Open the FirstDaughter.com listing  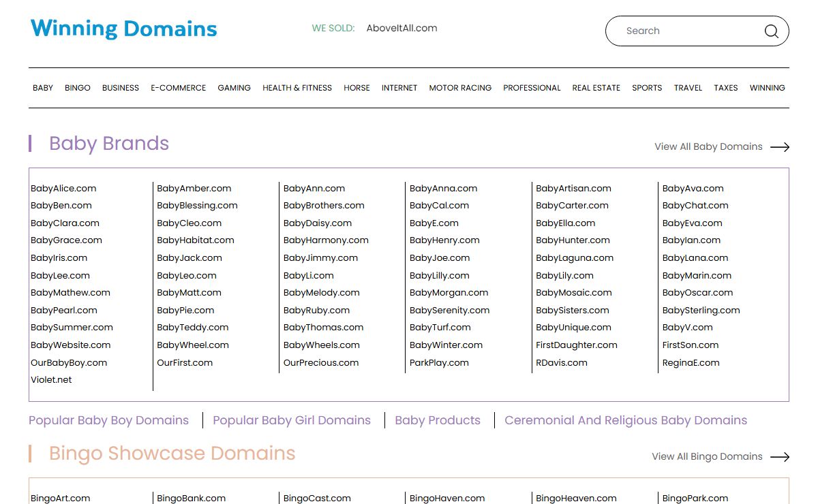coord(577,345)
